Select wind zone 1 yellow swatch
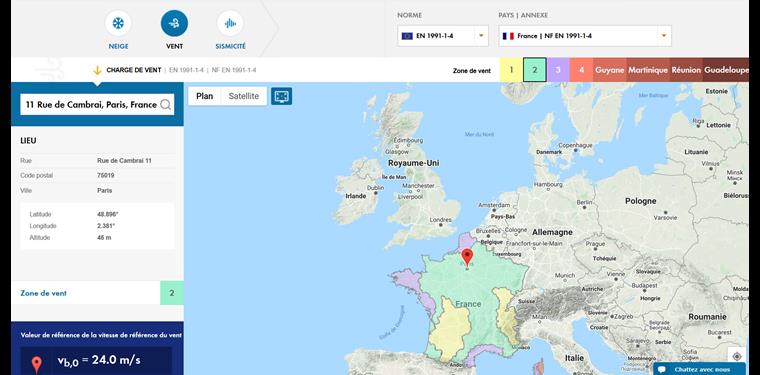The width and height of the screenshot is (760, 375). click(x=511, y=70)
